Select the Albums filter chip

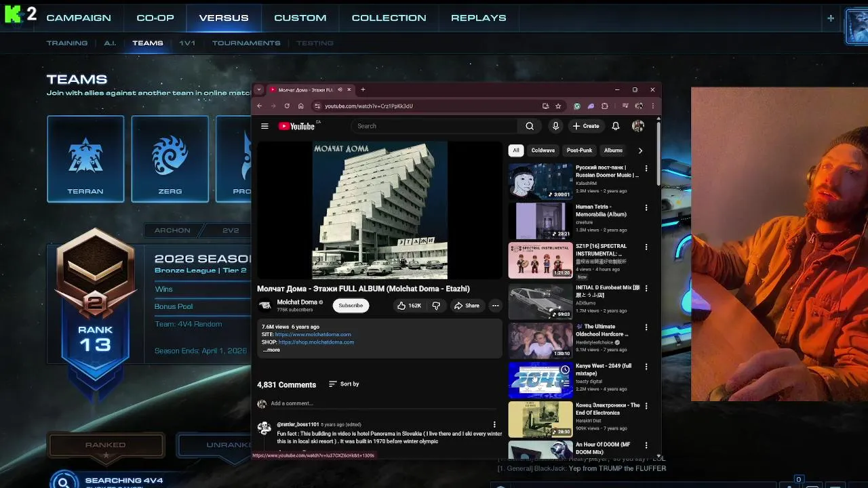coord(614,150)
